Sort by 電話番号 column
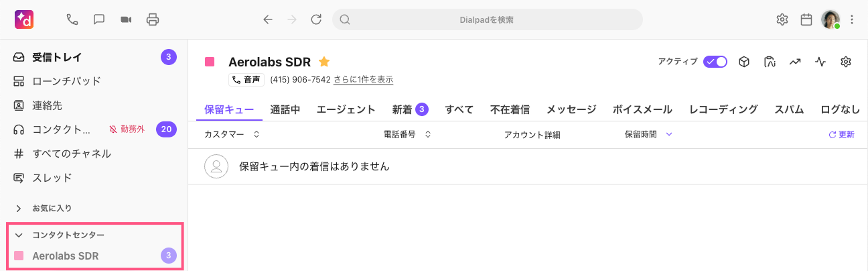 tap(407, 134)
